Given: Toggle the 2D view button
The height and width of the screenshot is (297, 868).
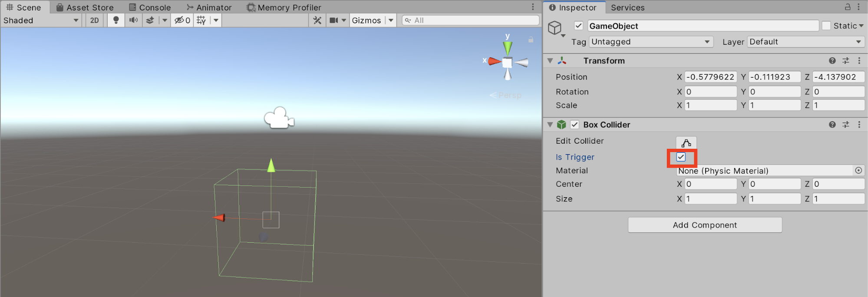Looking at the screenshot, I should click(94, 20).
